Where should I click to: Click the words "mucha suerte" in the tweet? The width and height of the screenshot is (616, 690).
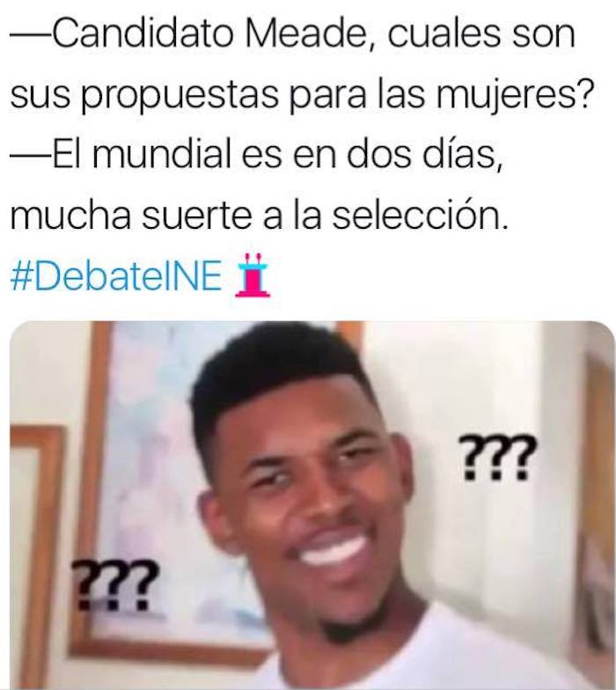[131, 216]
